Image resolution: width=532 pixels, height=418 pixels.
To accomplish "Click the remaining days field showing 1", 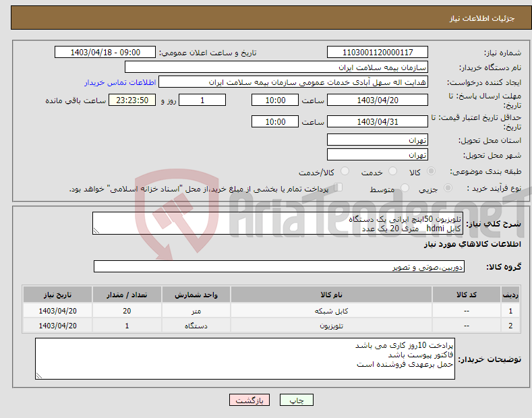I will (x=202, y=100).
